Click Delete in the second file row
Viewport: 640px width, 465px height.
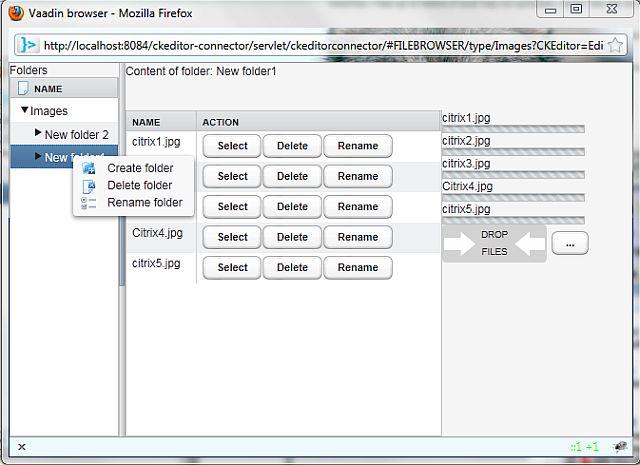tap(292, 176)
